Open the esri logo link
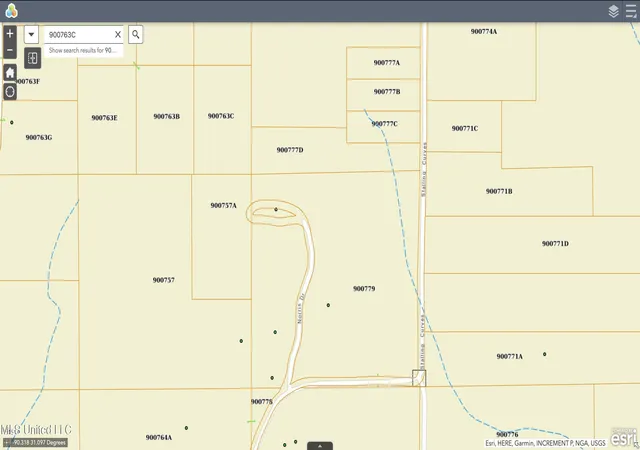Screen dimensions: 640x450 (624, 437)
